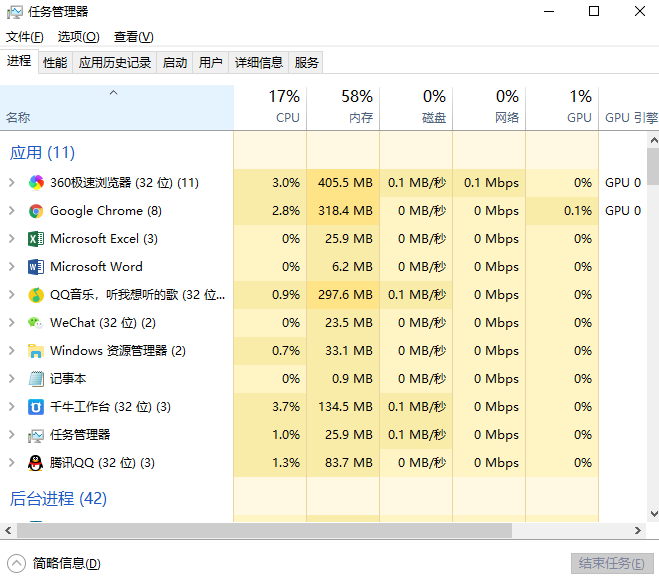659x585 pixels.
Task: Click the vertical scrollbar down arrow
Action: coord(654,514)
